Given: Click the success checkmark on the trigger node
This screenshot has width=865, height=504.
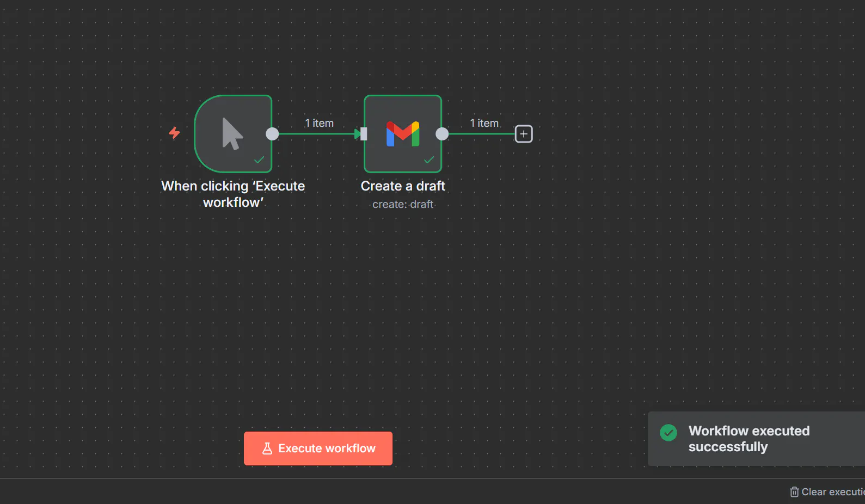Looking at the screenshot, I should coord(259,160).
